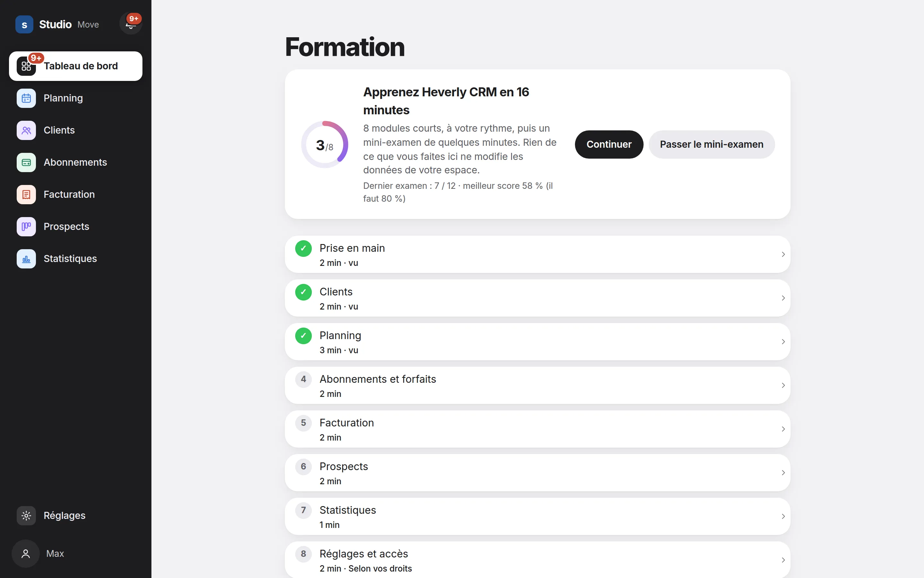The width and height of the screenshot is (924, 578).
Task: Click number 8 badge for Réglages et accès
Action: (x=304, y=554)
